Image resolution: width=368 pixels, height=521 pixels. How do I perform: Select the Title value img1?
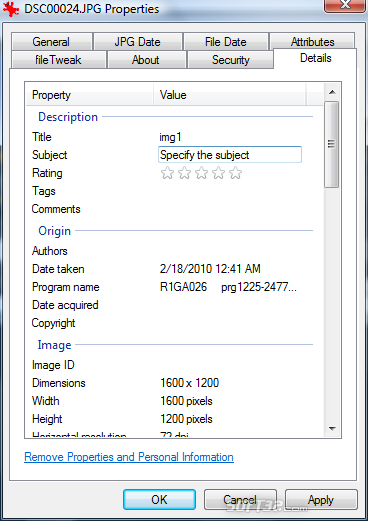tap(170, 137)
